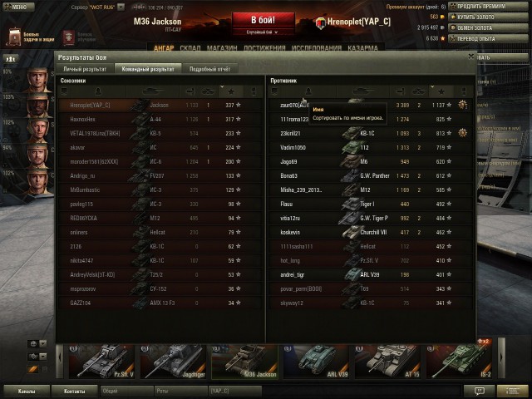Open the service channel list icon button
Viewport: 532px width, 399px height.
click(512, 392)
